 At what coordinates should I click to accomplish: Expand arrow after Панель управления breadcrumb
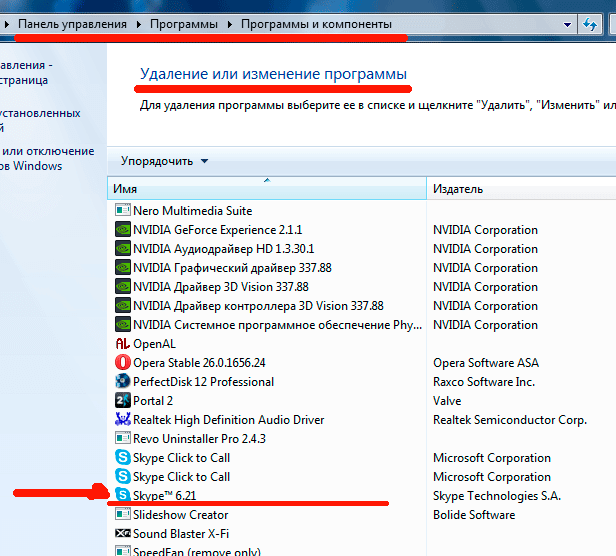pos(139,24)
